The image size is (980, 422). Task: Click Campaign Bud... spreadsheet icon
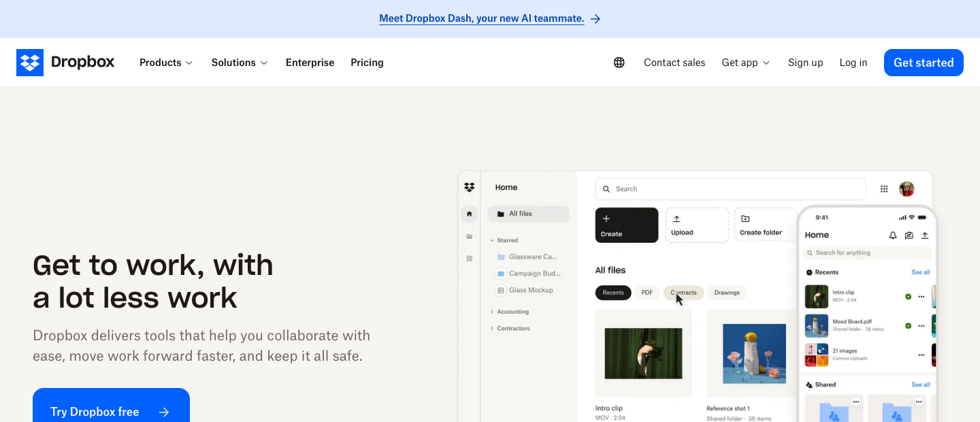pyautogui.click(x=501, y=274)
